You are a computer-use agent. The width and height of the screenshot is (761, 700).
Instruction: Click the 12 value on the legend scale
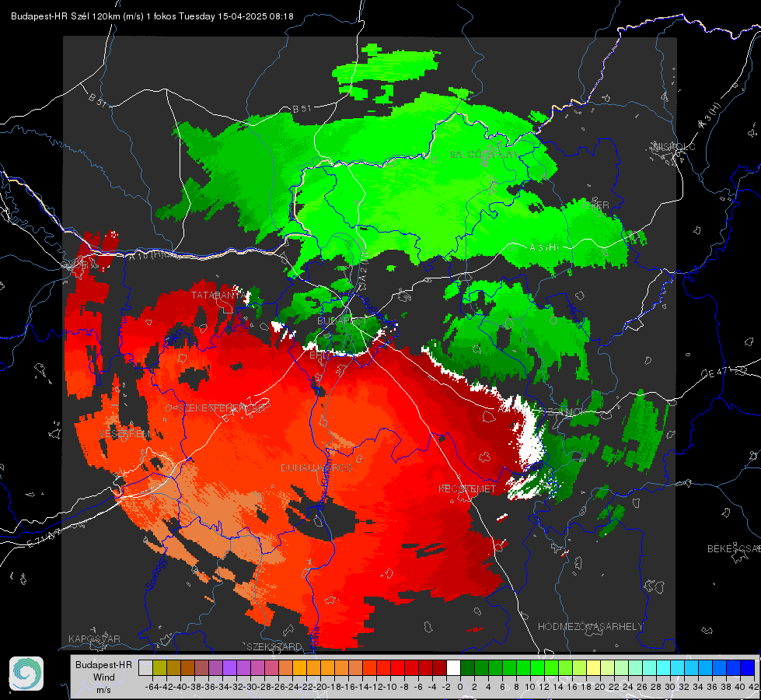click(x=544, y=687)
